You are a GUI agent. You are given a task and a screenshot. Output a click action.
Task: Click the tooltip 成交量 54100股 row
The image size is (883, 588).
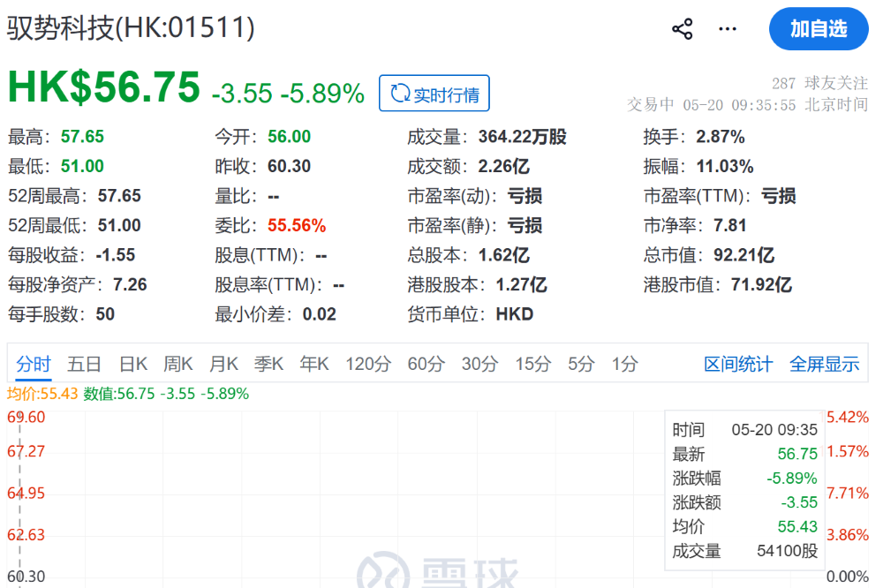[x=744, y=551]
